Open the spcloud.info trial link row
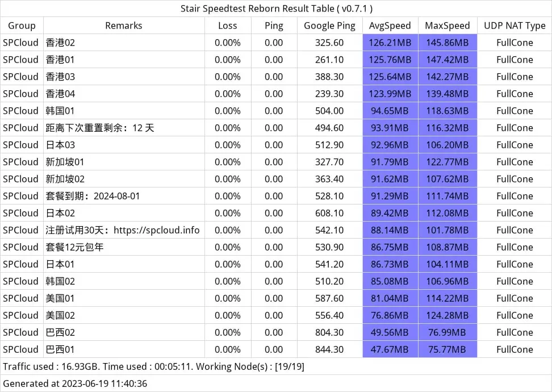 (x=123, y=230)
